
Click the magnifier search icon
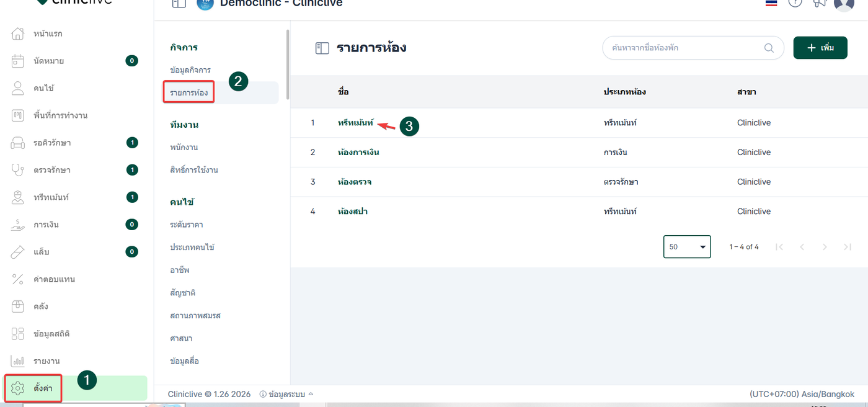tap(769, 48)
